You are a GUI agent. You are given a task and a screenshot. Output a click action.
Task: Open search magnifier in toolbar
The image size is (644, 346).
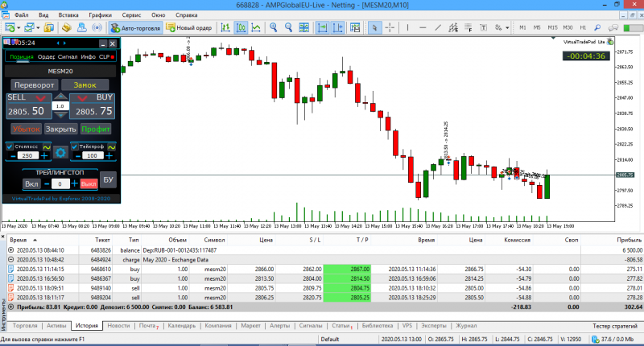point(597,27)
